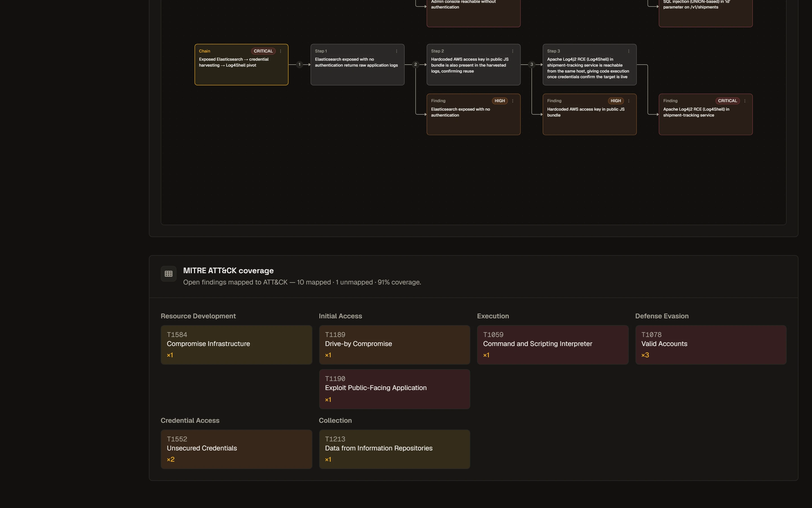Select the Step 2 hardcoded AWS key node
Image resolution: width=812 pixels, height=508 pixels.
click(473, 65)
